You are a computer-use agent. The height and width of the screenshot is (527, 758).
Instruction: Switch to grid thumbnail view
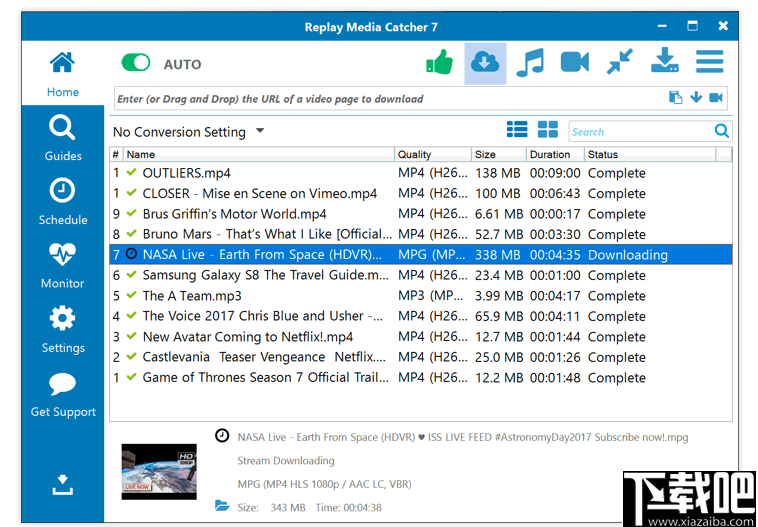click(548, 129)
